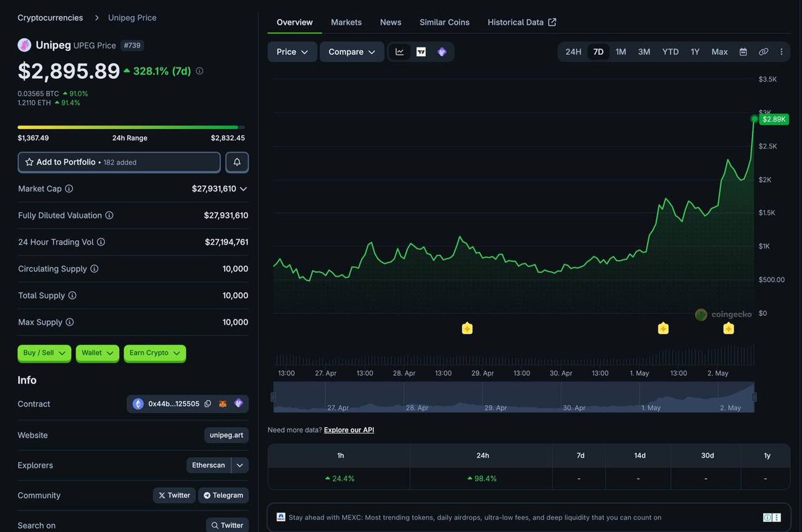Screen dimensions: 802x532
Task: Open the external link icon beside Historical Data
Action: click(x=552, y=22)
